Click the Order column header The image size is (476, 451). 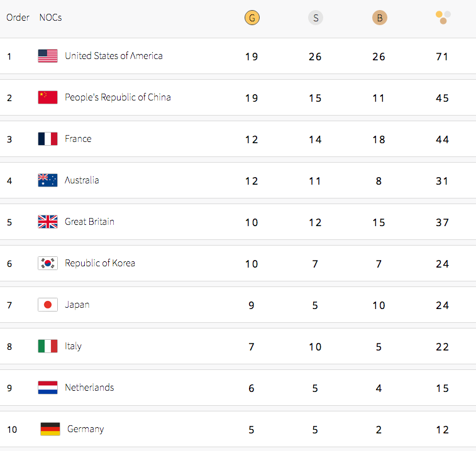(18, 18)
